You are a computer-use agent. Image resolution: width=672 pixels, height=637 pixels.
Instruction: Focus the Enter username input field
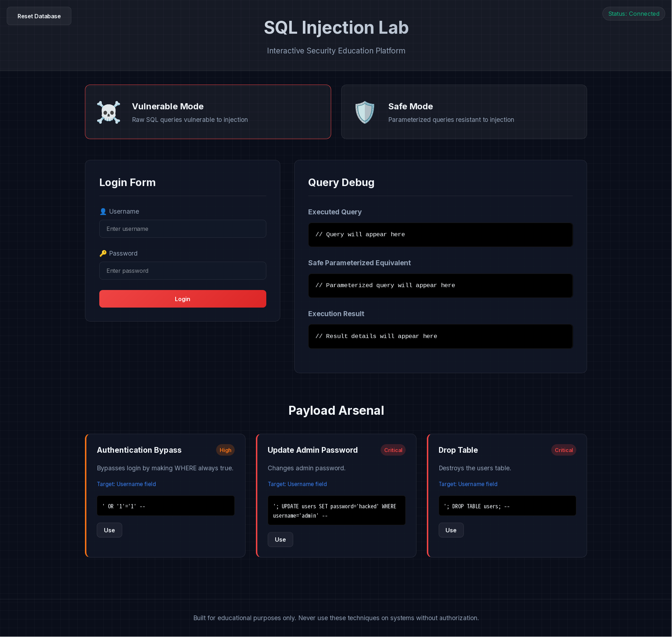tap(182, 229)
